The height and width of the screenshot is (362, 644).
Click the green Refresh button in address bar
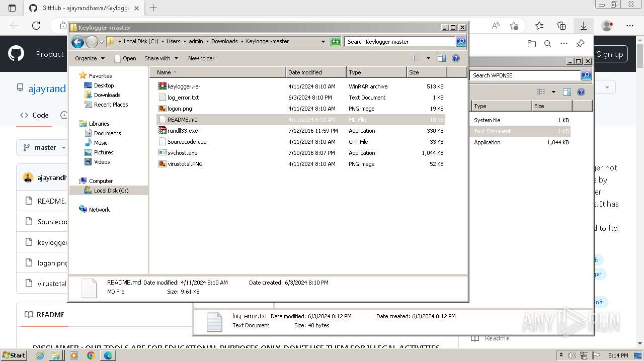point(336,42)
